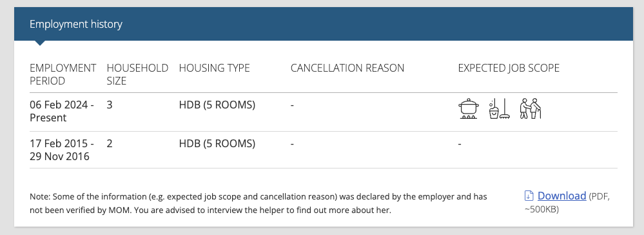Click the PDF file icon beside Download
This screenshot has width=644, height=235.
(x=529, y=196)
